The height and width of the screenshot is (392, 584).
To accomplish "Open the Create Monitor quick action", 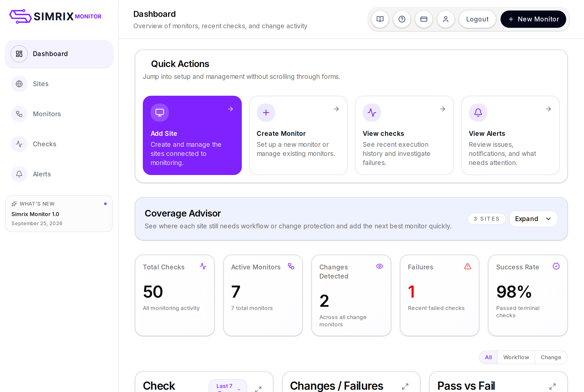I will coord(298,135).
